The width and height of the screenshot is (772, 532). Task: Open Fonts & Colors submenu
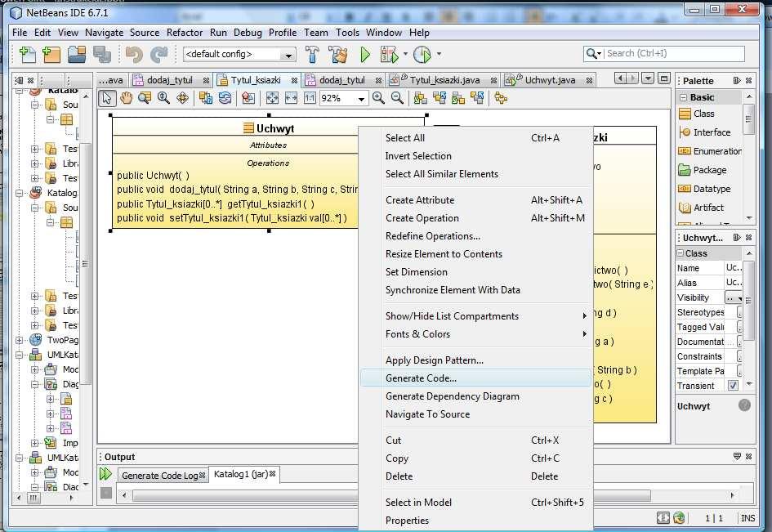[475, 334]
